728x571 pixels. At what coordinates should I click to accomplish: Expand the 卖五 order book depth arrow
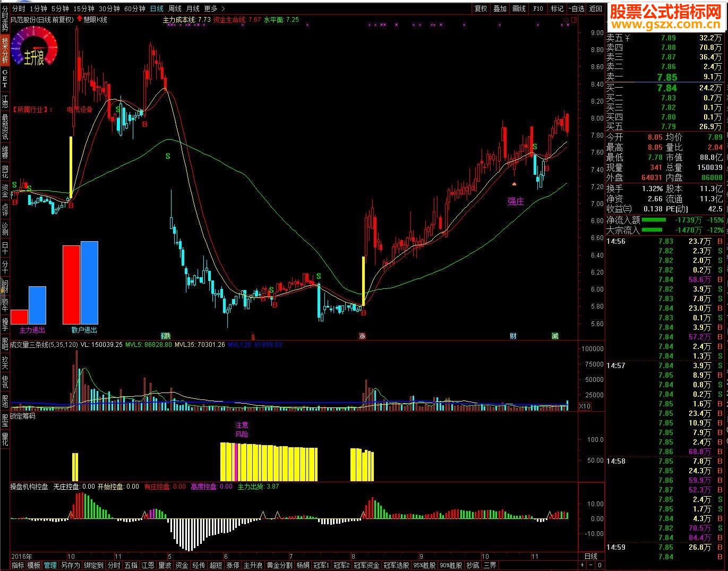[x=627, y=38]
